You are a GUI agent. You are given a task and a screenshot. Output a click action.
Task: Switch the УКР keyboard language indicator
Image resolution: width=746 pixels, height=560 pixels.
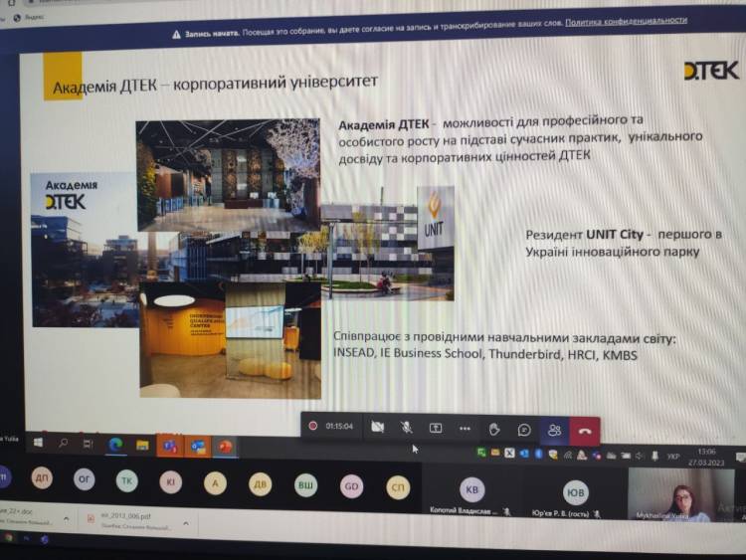[x=673, y=457]
